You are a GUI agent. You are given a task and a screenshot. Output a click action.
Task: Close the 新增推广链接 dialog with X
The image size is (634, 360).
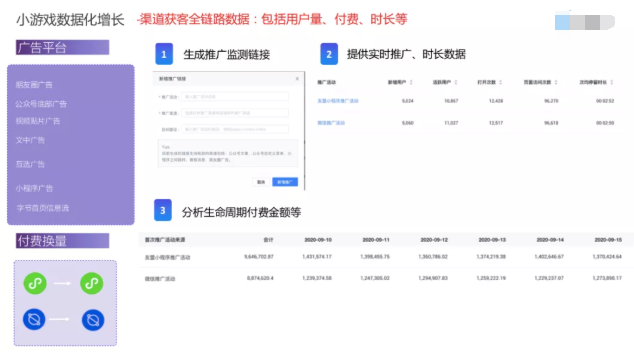coord(297,78)
